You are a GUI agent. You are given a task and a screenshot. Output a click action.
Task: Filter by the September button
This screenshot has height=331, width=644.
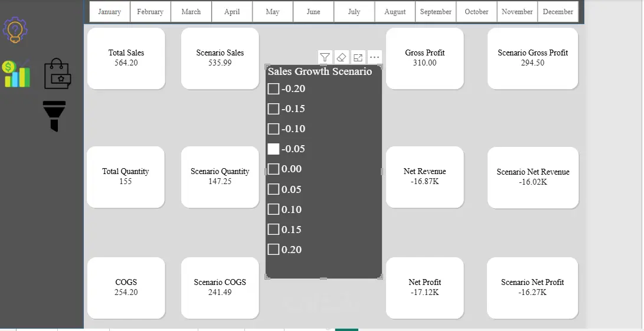(x=436, y=11)
